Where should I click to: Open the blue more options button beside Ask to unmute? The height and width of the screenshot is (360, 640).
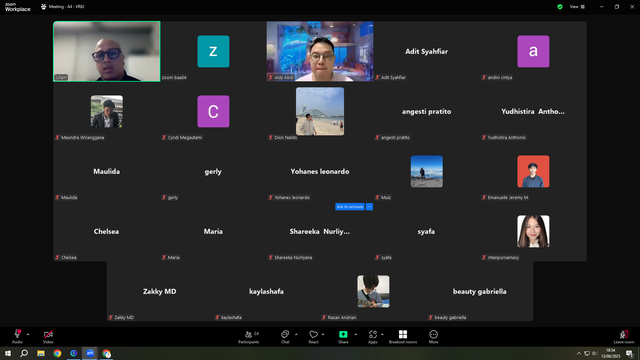pos(369,207)
